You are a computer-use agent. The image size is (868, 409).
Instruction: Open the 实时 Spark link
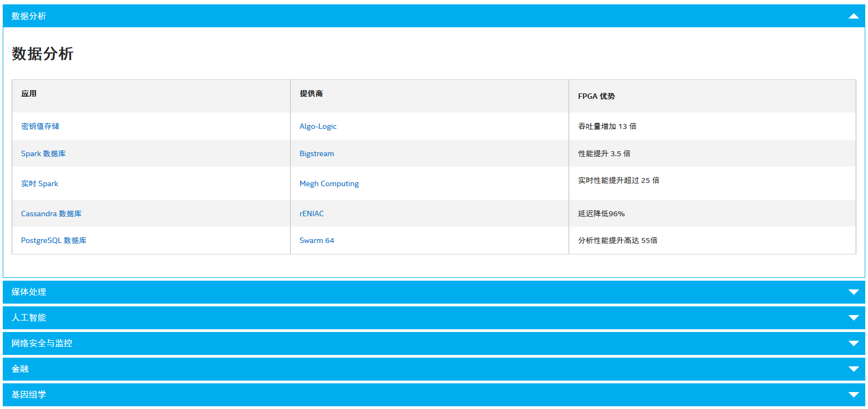(39, 183)
